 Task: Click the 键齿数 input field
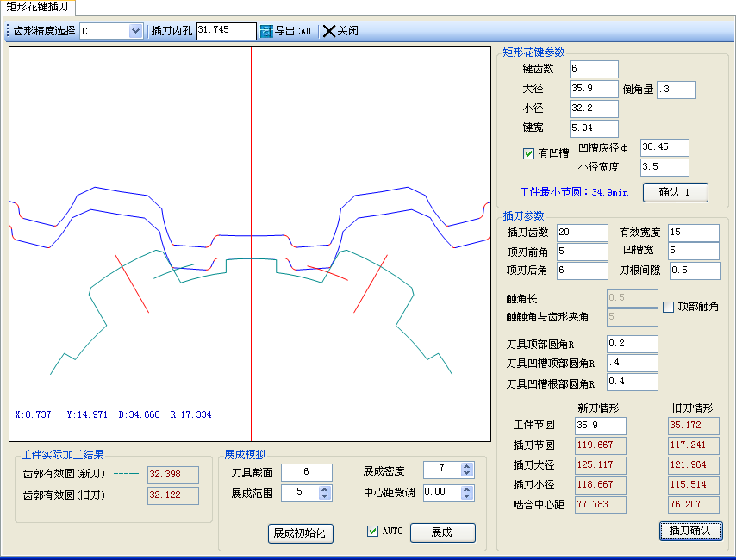594,69
